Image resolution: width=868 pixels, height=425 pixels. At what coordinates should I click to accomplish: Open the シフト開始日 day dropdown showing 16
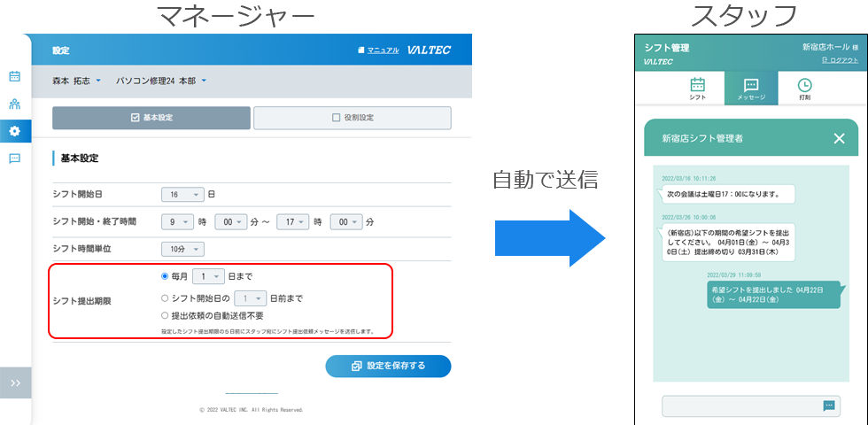tap(183, 195)
